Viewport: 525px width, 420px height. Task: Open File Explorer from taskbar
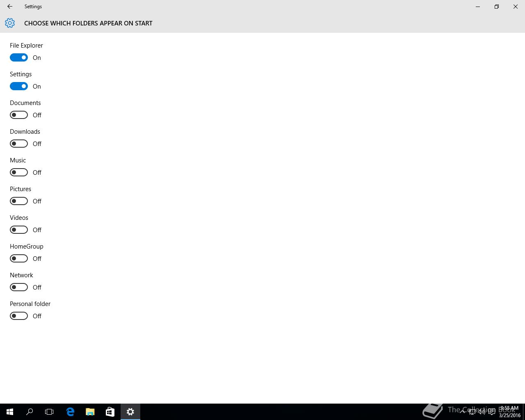pos(90,412)
